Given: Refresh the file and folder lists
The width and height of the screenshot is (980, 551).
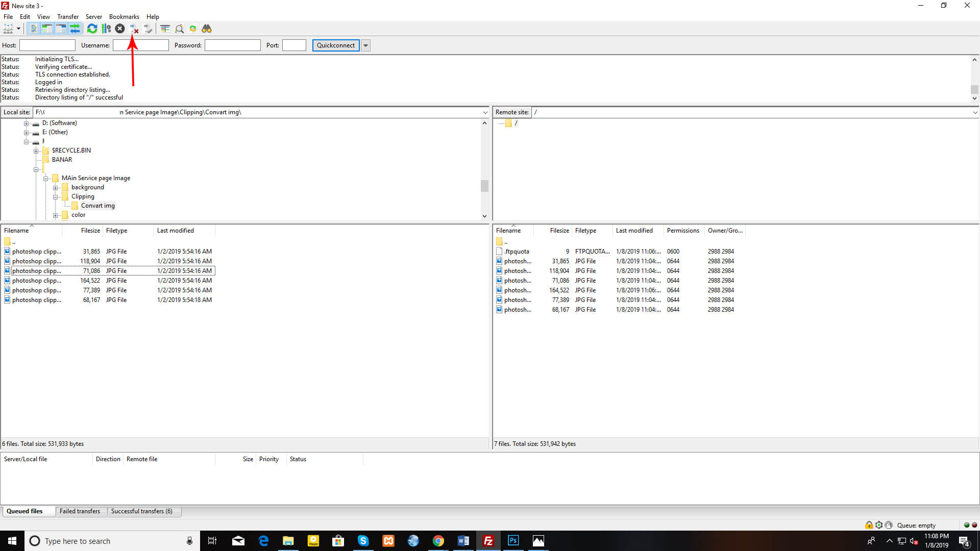Looking at the screenshot, I should [92, 29].
